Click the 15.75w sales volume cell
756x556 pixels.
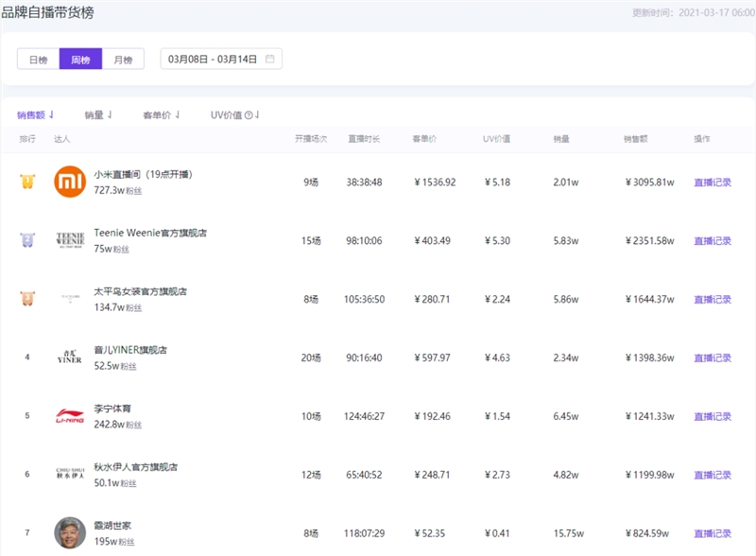point(569,534)
